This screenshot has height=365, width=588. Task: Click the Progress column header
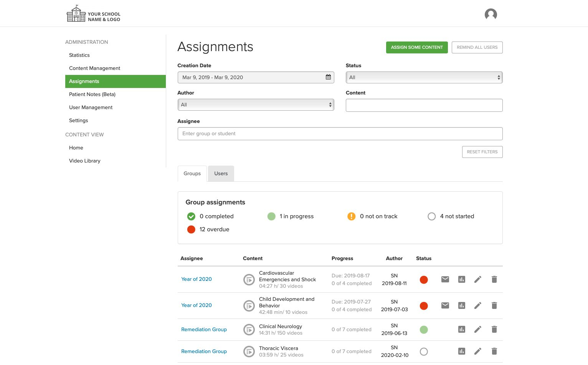(342, 259)
